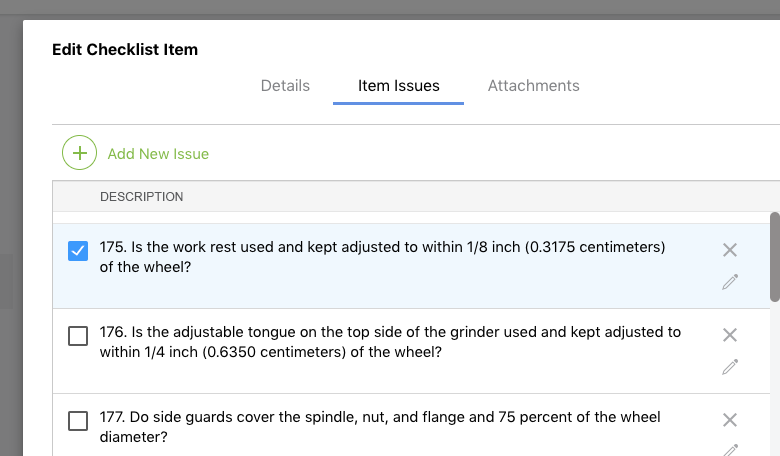Open the Attachments tab
The width and height of the screenshot is (780, 456).
pyautogui.click(x=533, y=86)
